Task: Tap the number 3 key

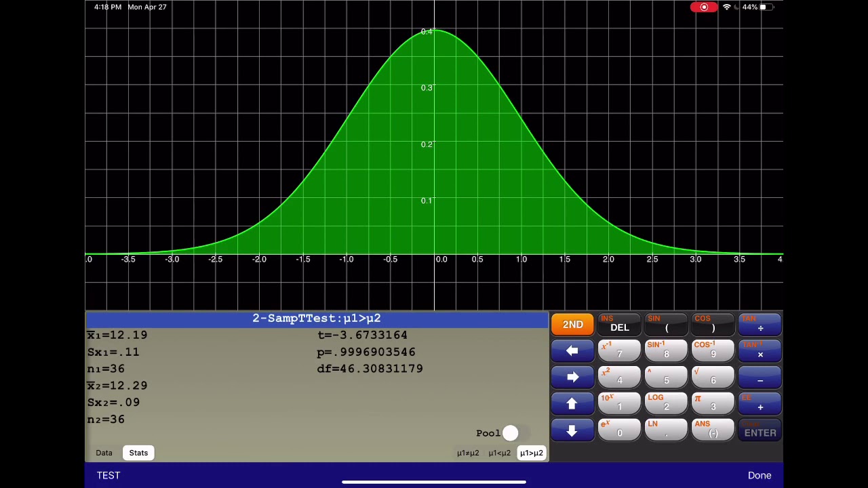Action: point(713,404)
